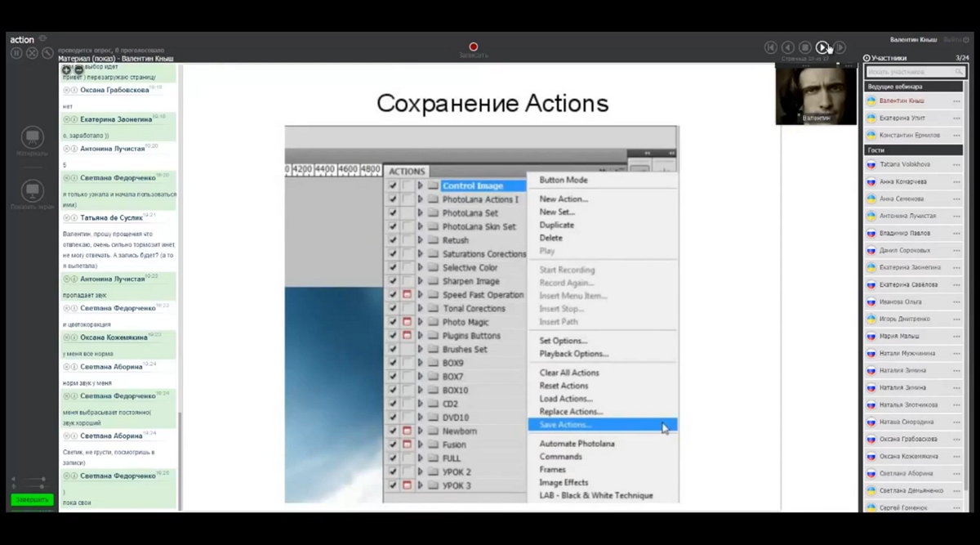Screen dimensions: 980x545
Task: Click Reset Actions in the menu
Action: coord(563,386)
